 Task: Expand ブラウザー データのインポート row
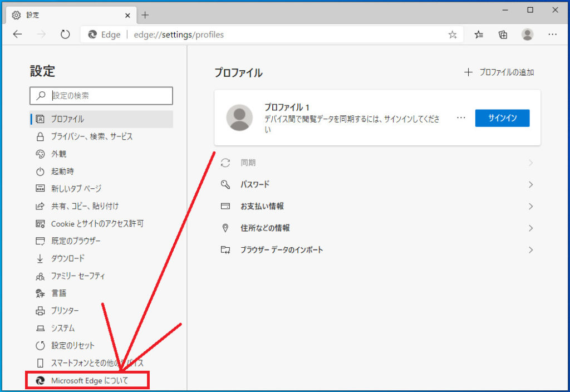(x=377, y=250)
